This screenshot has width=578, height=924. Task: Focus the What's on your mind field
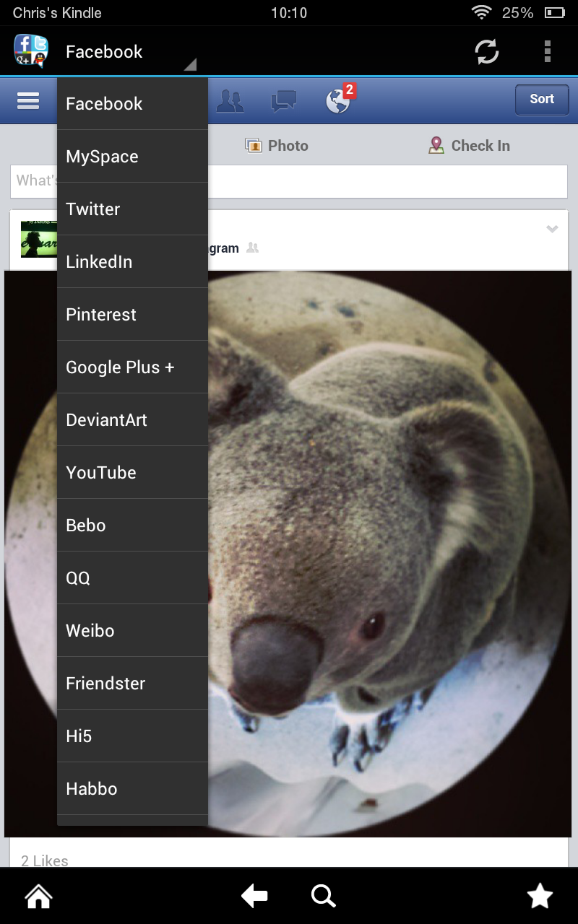click(288, 181)
